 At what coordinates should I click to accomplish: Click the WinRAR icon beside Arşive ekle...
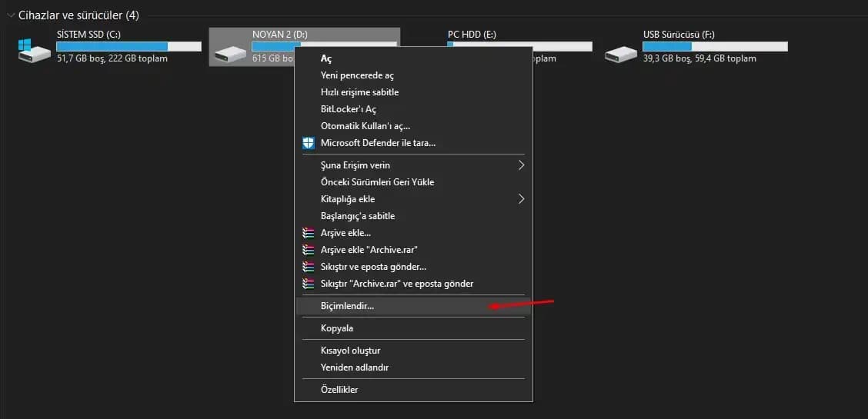[309, 233]
